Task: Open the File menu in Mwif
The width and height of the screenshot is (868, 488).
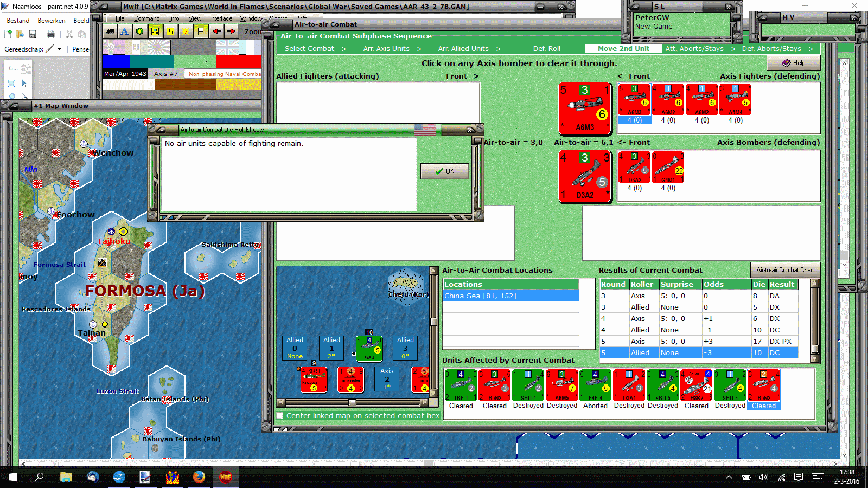Action: coord(120,18)
